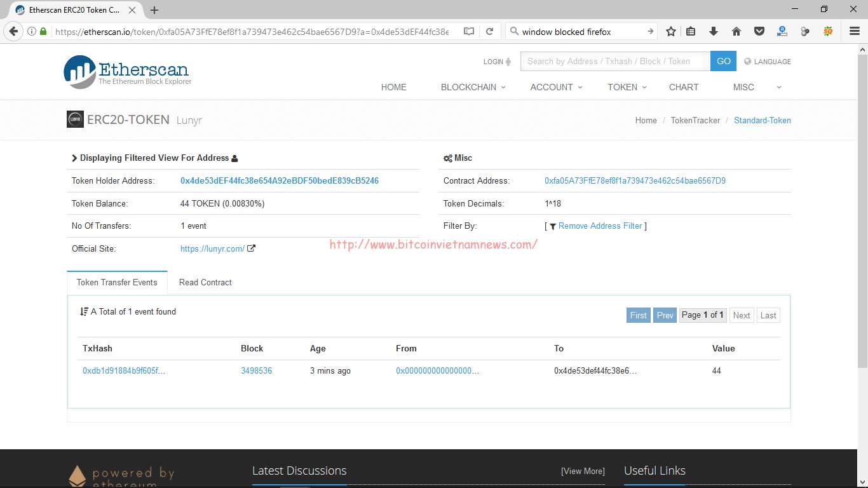Click the Etherscan logo
This screenshot has height=488, width=868.
coord(127,71)
